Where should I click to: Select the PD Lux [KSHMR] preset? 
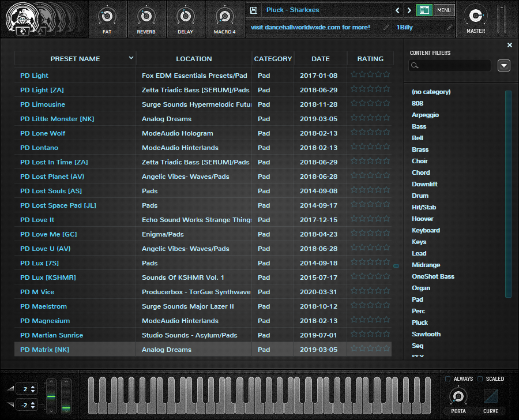(48, 277)
